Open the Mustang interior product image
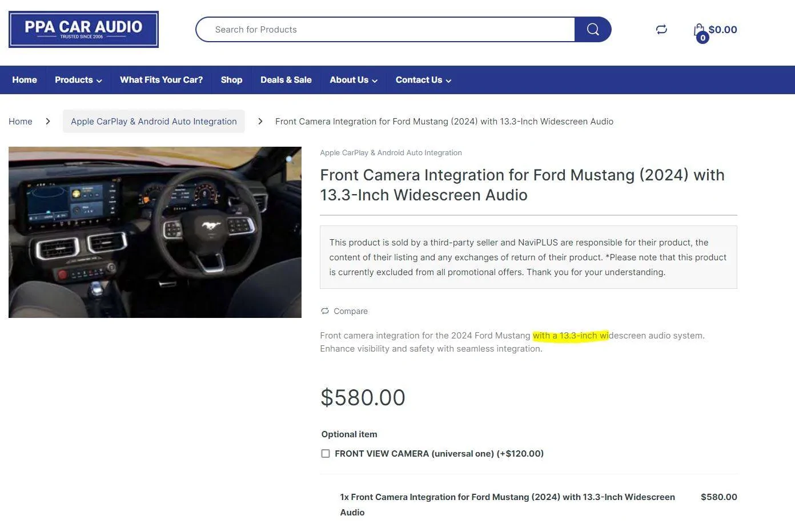Image resolution: width=795 pixels, height=532 pixels. (155, 232)
